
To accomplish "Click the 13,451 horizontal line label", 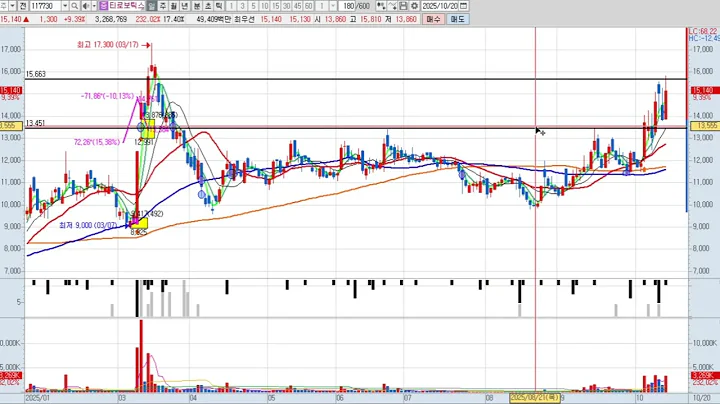I will click(35, 123).
